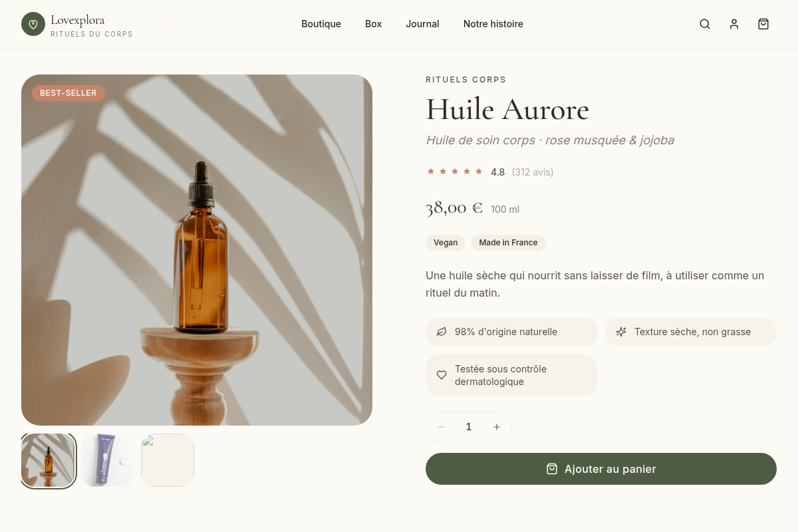Click the Ajouter au panier button

[601, 469]
